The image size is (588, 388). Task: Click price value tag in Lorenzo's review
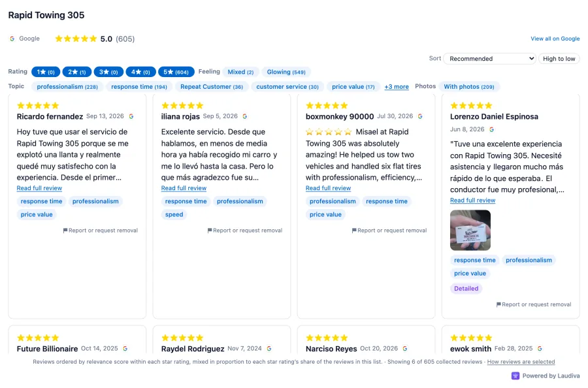click(x=470, y=273)
